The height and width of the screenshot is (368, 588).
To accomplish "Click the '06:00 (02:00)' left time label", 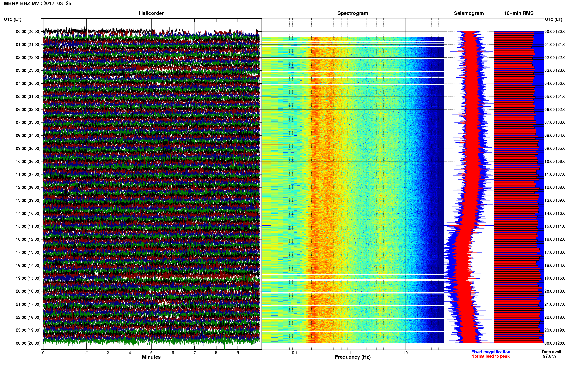I will [x=28, y=109].
